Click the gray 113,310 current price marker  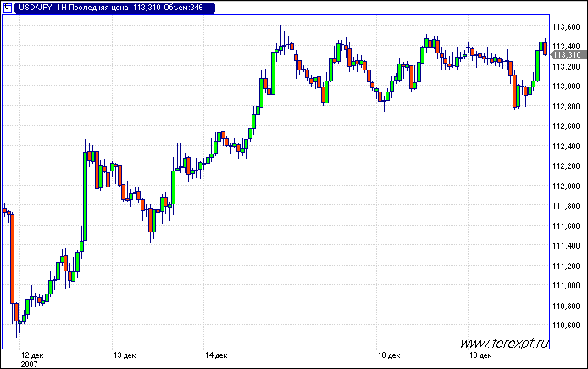pos(568,55)
